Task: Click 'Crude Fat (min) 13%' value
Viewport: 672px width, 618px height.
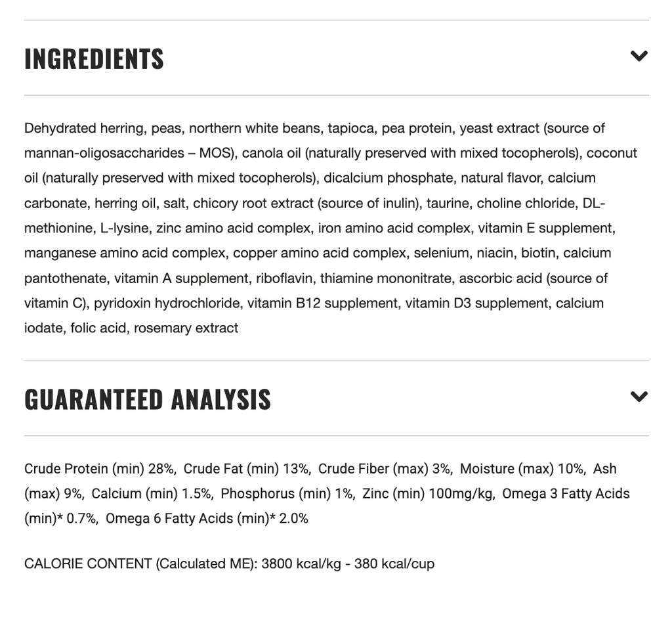Action: point(245,469)
